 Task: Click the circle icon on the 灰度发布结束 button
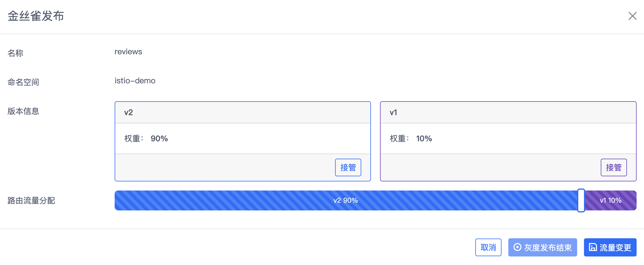point(517,247)
